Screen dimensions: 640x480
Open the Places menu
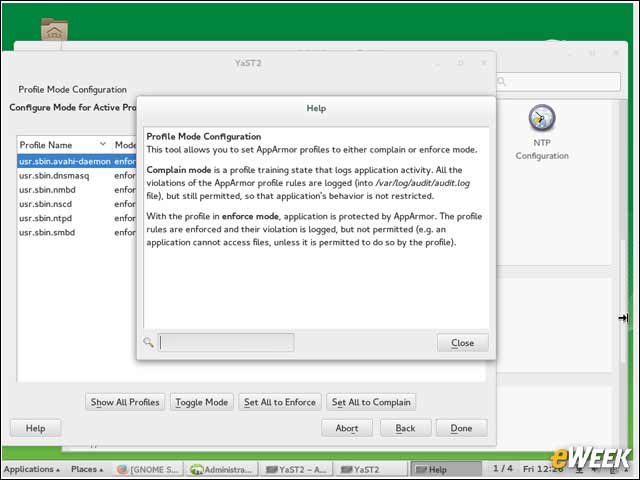[87, 469]
